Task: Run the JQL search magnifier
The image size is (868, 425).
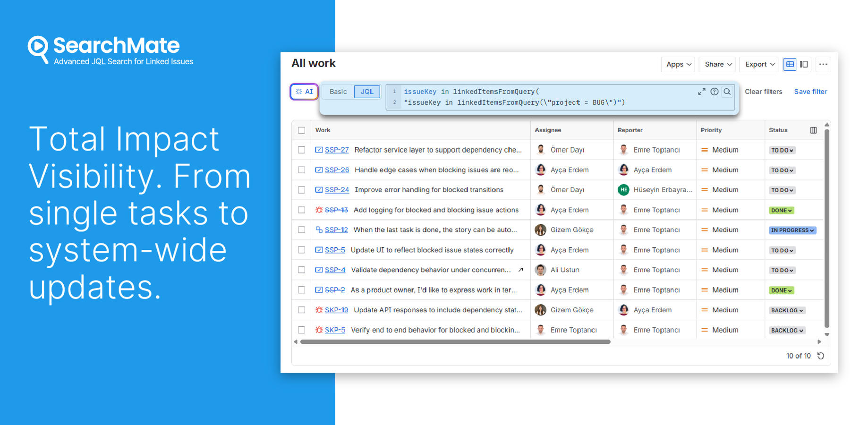Action: click(x=727, y=92)
